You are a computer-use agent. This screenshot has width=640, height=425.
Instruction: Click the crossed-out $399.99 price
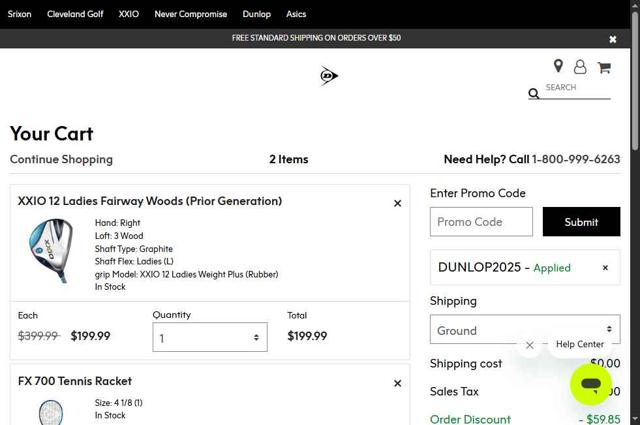(38, 336)
